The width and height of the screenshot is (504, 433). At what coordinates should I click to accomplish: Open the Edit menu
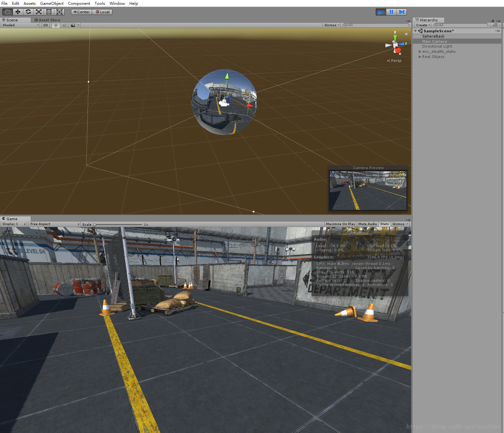tap(16, 4)
